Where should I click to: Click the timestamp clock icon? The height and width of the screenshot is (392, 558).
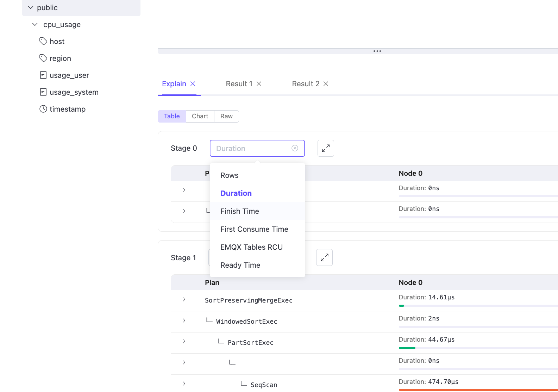[43, 109]
